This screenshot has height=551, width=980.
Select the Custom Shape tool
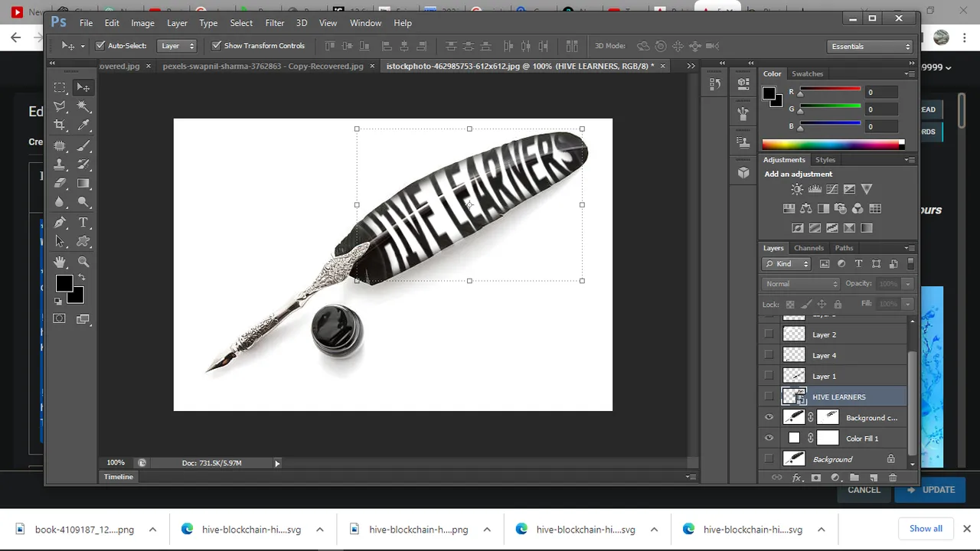click(83, 242)
